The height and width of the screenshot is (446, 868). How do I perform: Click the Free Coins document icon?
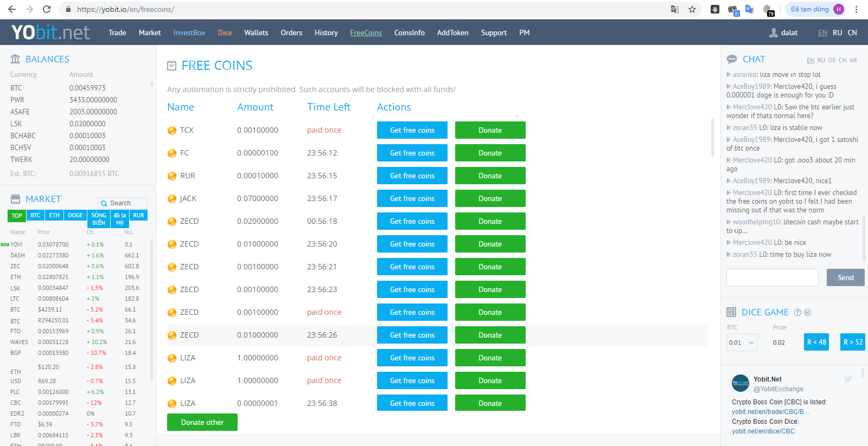pyautogui.click(x=172, y=66)
